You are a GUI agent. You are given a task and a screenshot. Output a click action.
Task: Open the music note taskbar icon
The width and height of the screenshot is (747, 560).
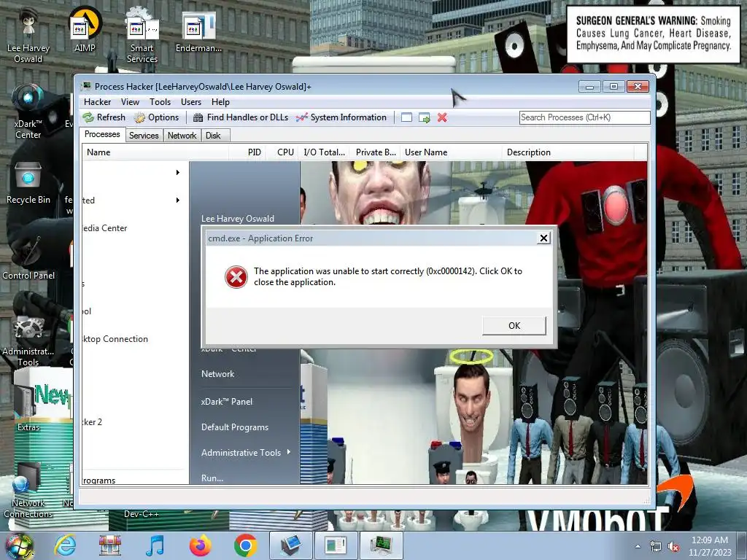[x=155, y=545]
